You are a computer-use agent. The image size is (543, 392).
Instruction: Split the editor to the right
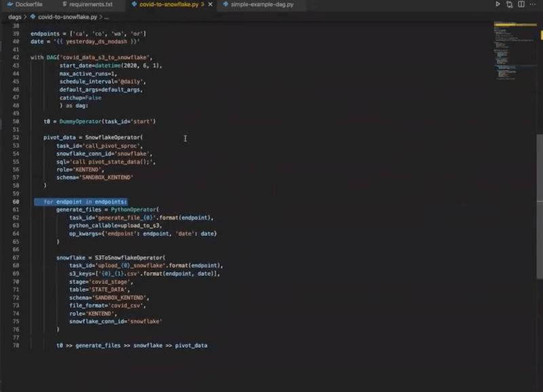(521, 4)
